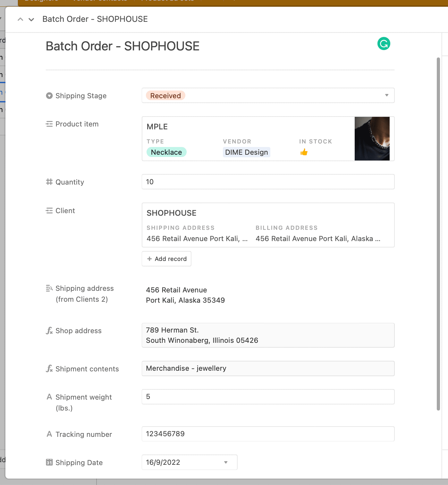
Task: Click the Shipping address lookup icon
Action: [49, 288]
